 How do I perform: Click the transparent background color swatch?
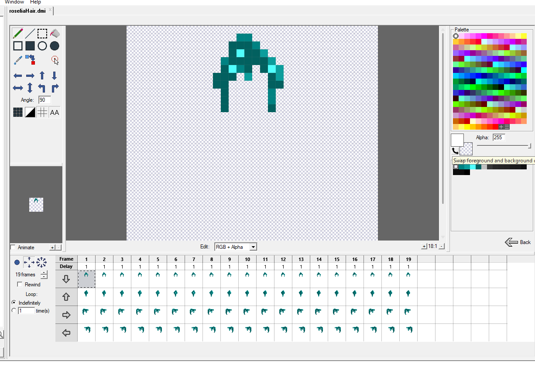coord(466,149)
